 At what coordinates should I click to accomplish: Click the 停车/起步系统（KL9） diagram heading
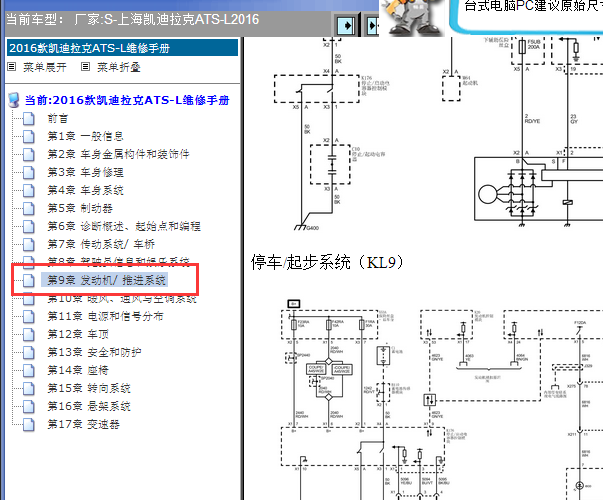tap(327, 263)
